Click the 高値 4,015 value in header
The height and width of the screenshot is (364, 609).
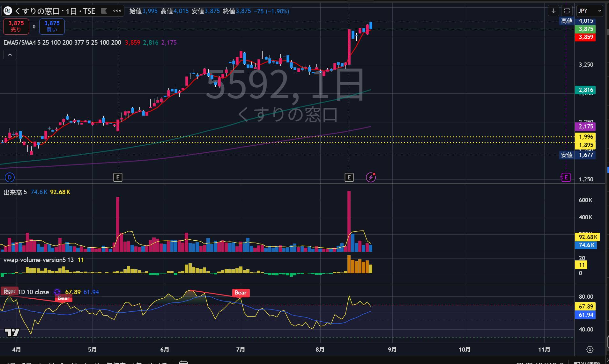[x=175, y=11]
